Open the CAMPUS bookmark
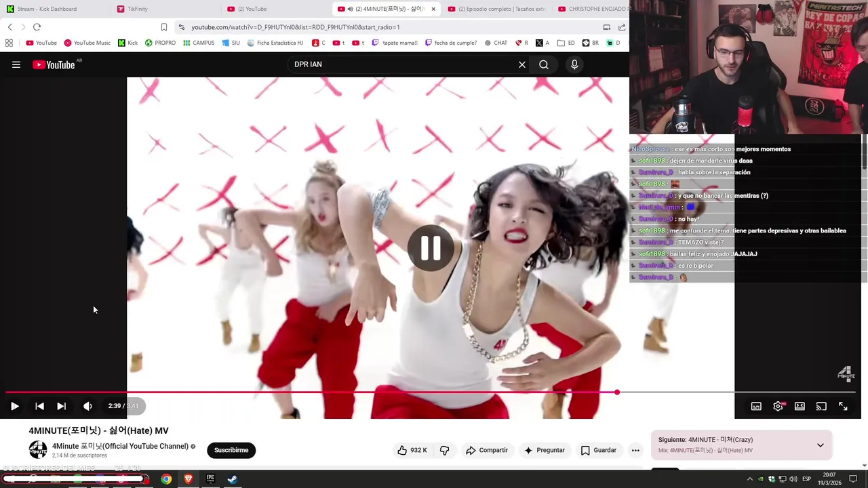This screenshot has width=868, height=488. pyautogui.click(x=199, y=43)
